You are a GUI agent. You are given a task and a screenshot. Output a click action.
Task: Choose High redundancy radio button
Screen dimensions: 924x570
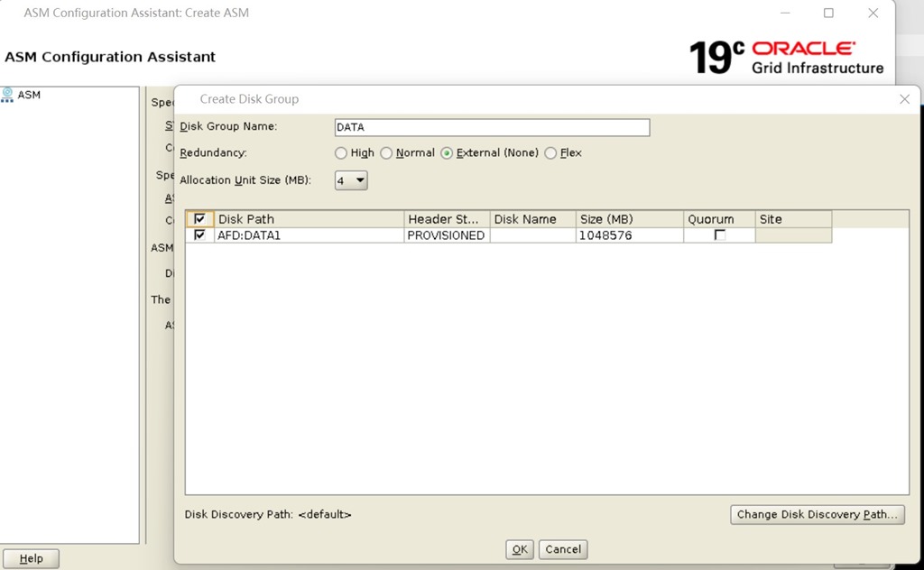point(340,153)
